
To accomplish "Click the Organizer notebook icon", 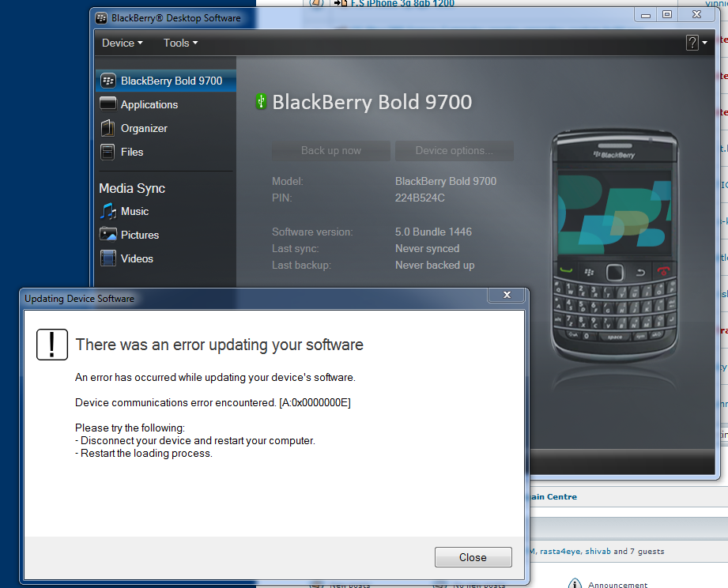I will 108,128.
